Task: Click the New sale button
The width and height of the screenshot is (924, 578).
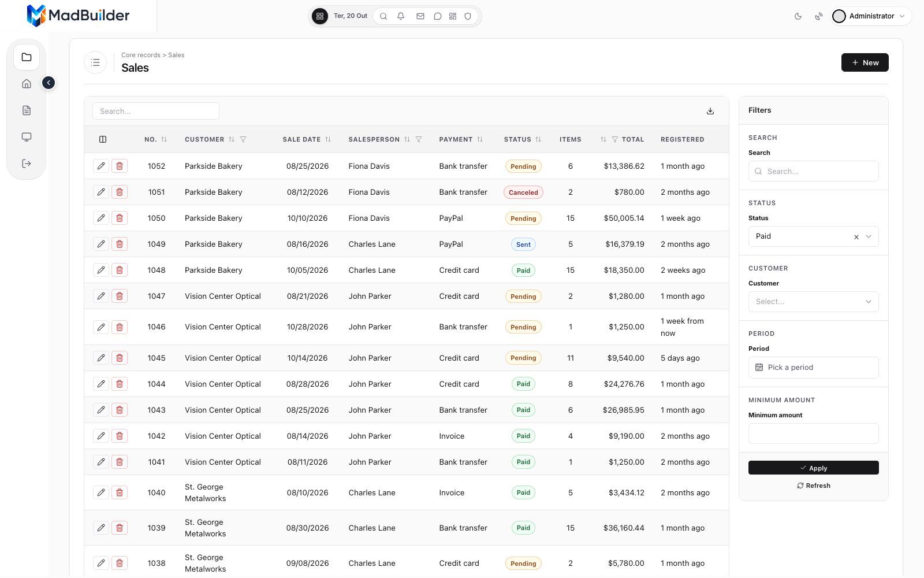Action: tap(865, 62)
